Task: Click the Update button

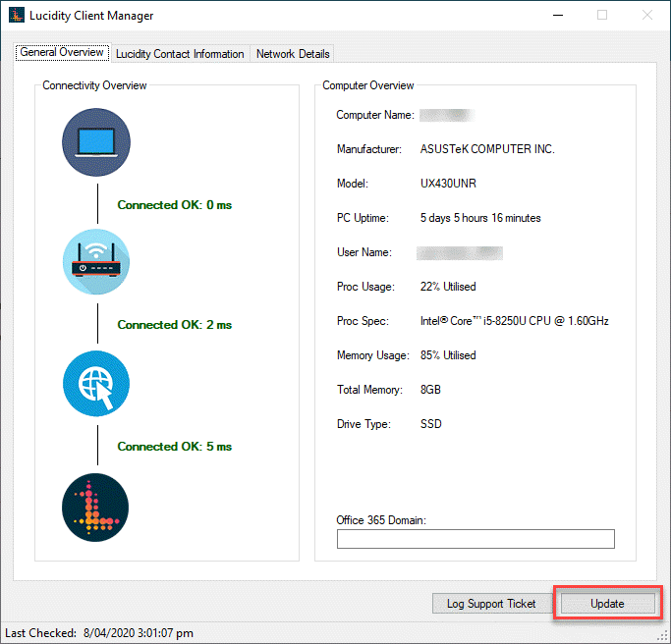Action: pyautogui.click(x=608, y=604)
